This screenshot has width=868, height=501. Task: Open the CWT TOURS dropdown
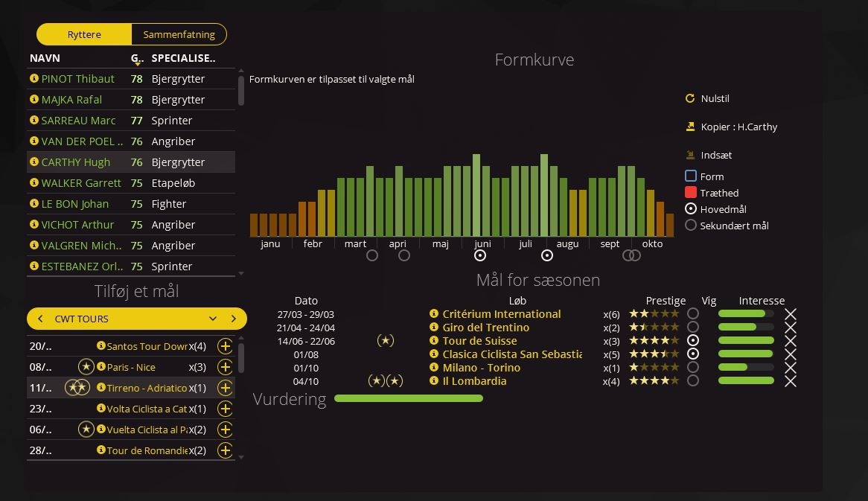pos(212,319)
